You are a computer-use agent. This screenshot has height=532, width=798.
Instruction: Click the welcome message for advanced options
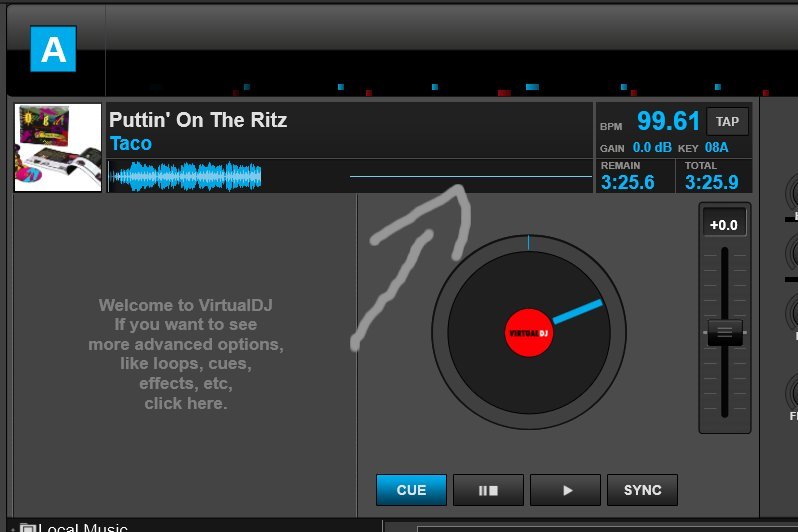[186, 354]
